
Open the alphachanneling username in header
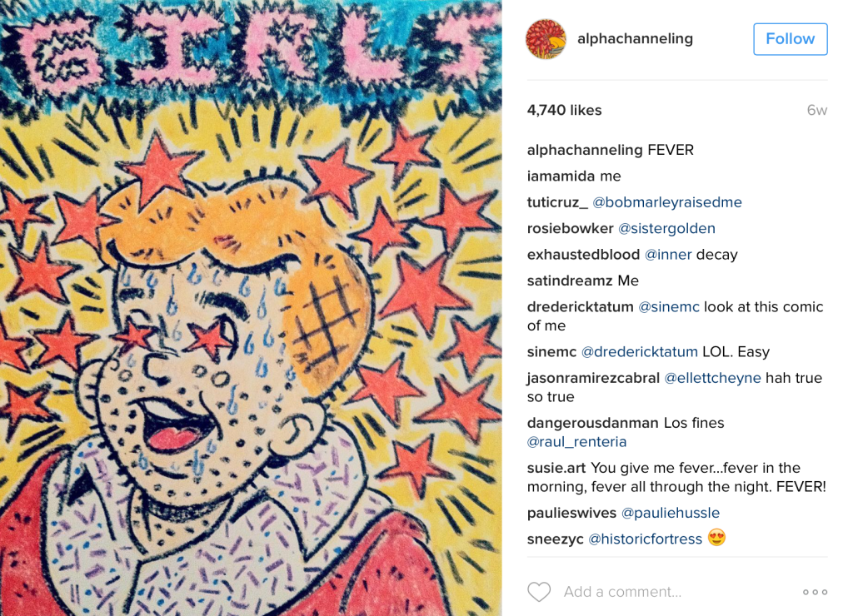click(635, 39)
